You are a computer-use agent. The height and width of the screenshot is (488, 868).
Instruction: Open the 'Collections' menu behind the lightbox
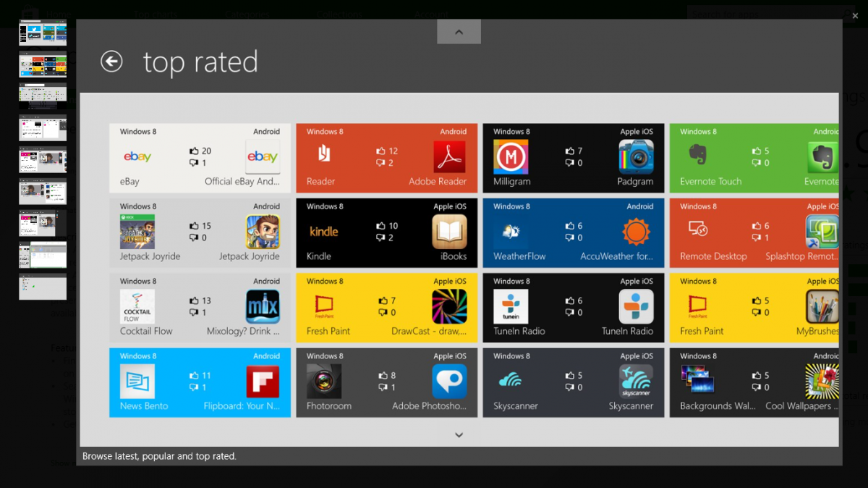click(x=339, y=14)
